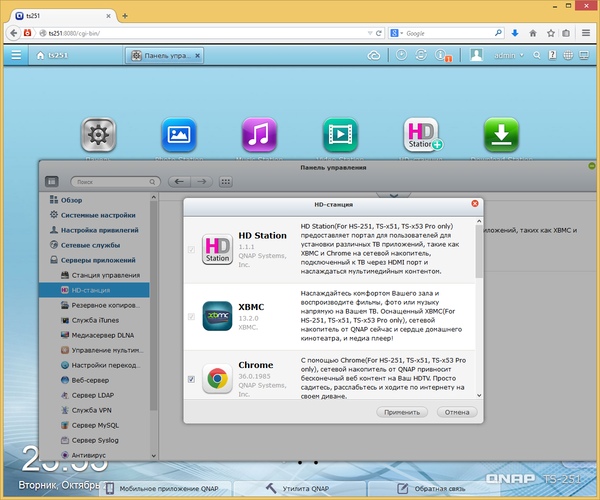Open a new browser tab
Screen dimensions: 600x500
coord(125,16)
